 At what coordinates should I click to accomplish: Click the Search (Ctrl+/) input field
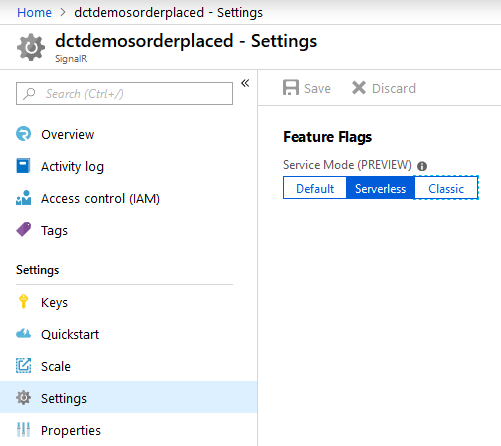coord(124,93)
